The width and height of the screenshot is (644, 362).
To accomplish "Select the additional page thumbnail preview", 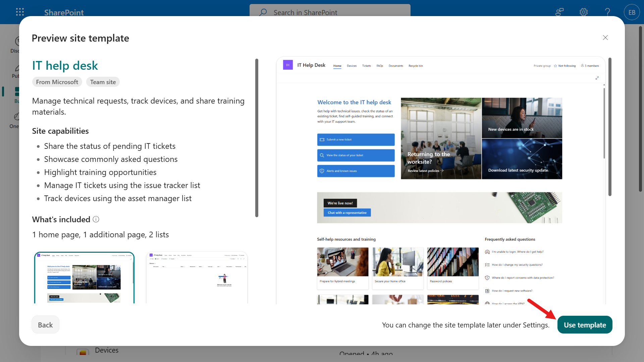I will coord(197,278).
